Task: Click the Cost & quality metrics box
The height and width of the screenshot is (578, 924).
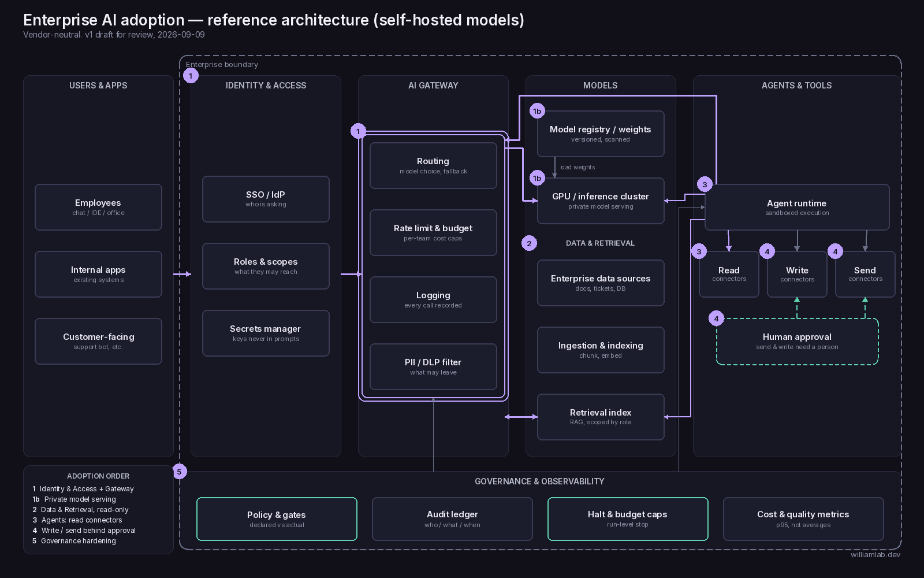Action: [803, 519]
